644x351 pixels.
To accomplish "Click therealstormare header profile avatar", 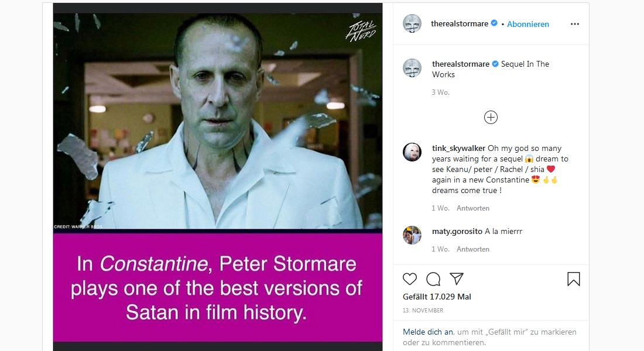I will point(412,24).
